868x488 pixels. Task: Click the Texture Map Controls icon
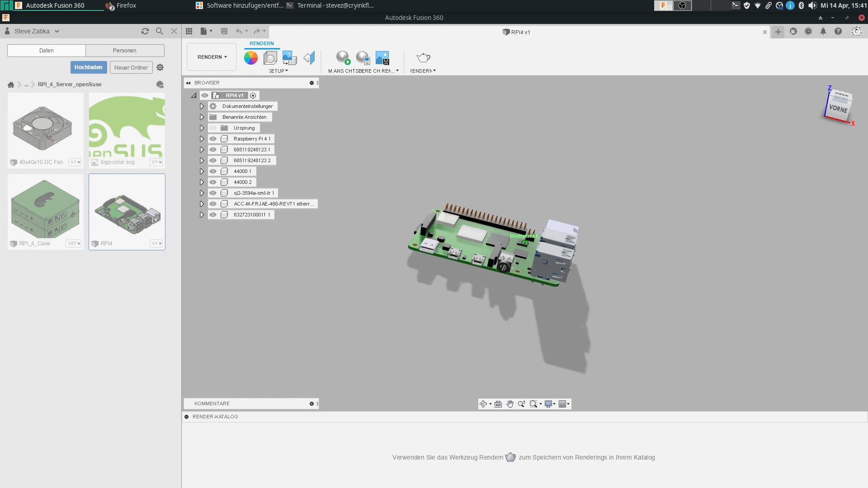309,58
